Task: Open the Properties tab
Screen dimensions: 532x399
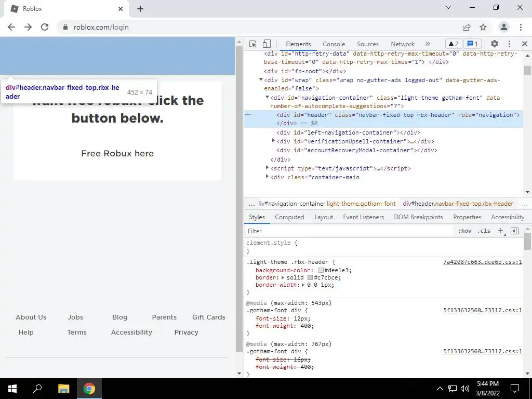Action: 467,217
